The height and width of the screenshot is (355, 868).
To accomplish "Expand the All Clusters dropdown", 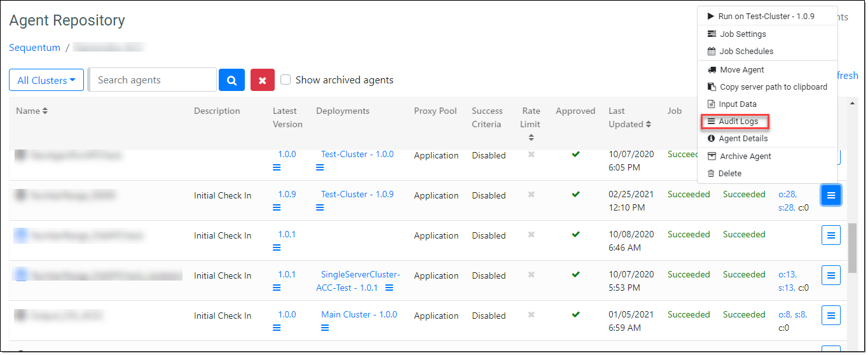I will click(46, 80).
